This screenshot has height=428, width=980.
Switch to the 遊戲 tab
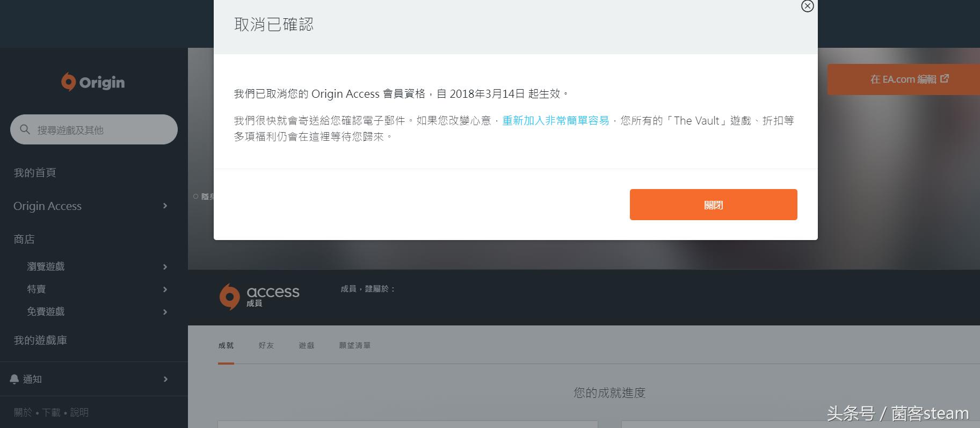[307, 345]
